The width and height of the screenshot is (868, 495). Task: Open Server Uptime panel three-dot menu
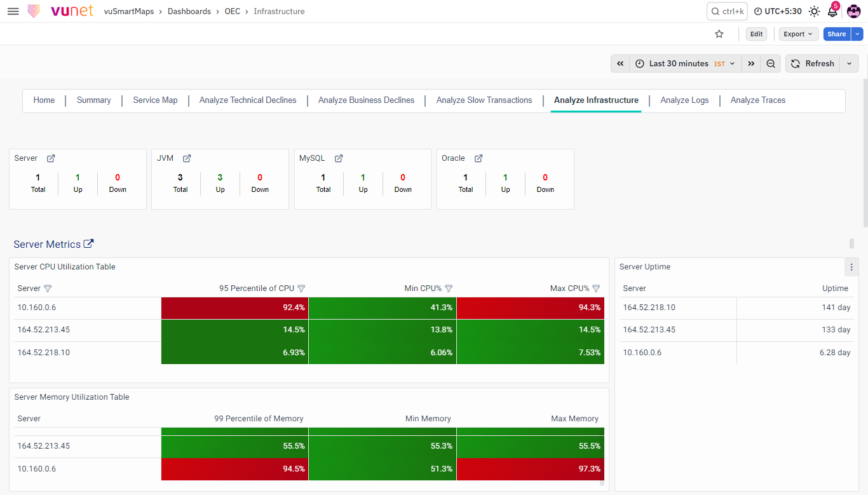[851, 267]
